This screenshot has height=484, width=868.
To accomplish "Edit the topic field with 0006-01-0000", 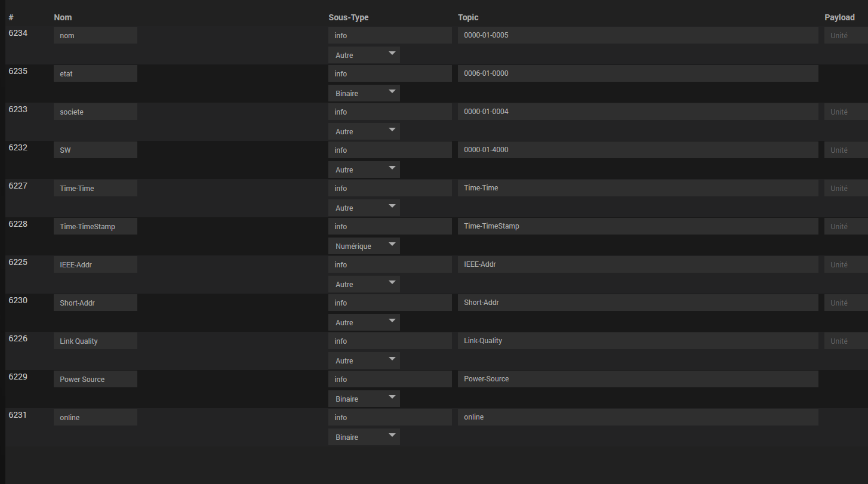I will pos(638,73).
